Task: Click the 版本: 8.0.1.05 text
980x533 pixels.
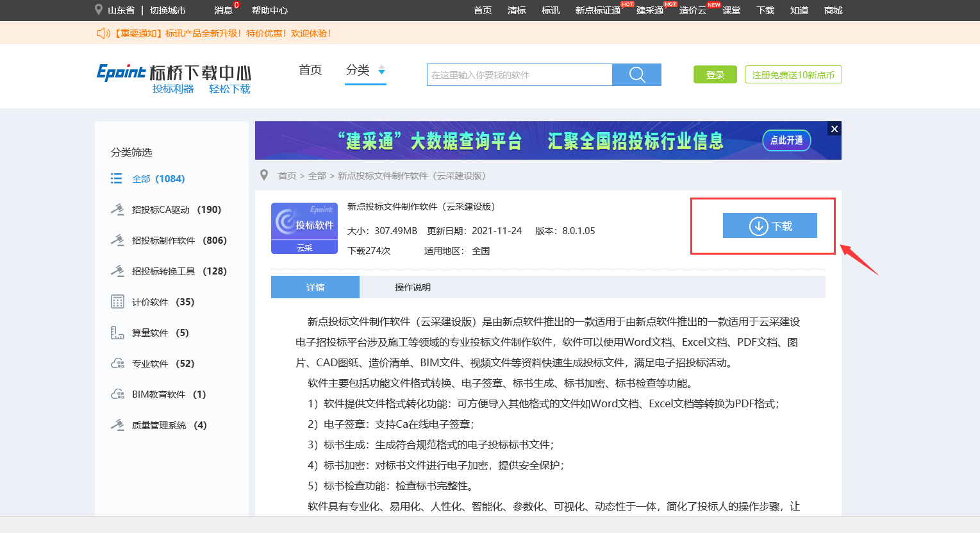Action: click(x=565, y=230)
